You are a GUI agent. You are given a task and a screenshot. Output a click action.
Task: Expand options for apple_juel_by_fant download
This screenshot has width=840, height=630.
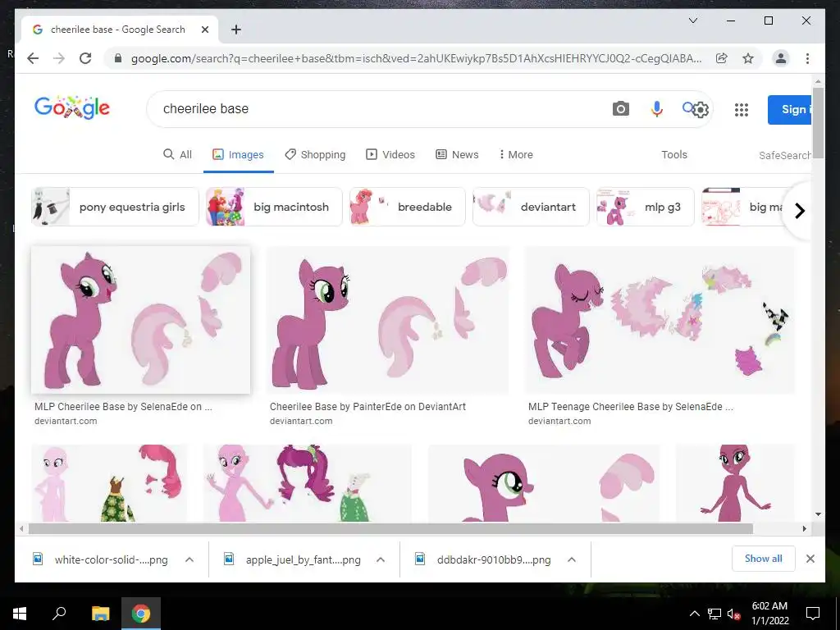coord(381,559)
